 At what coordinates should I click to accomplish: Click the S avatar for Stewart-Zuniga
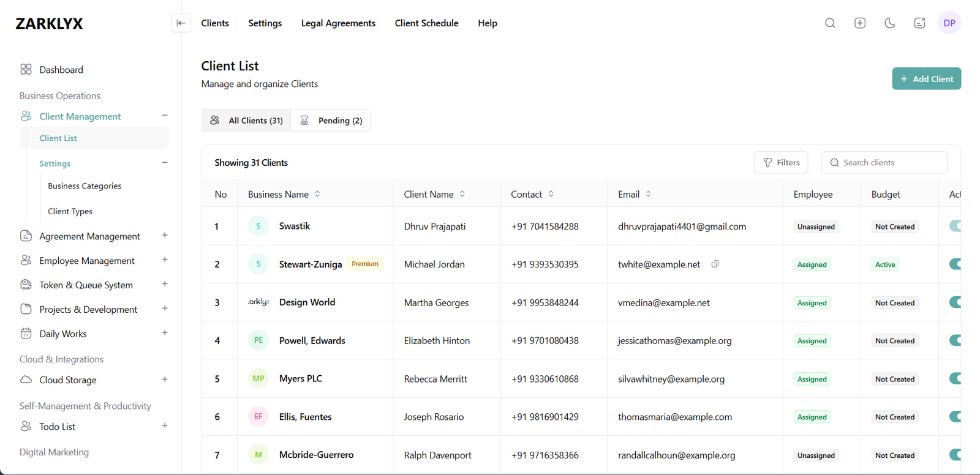(258, 264)
